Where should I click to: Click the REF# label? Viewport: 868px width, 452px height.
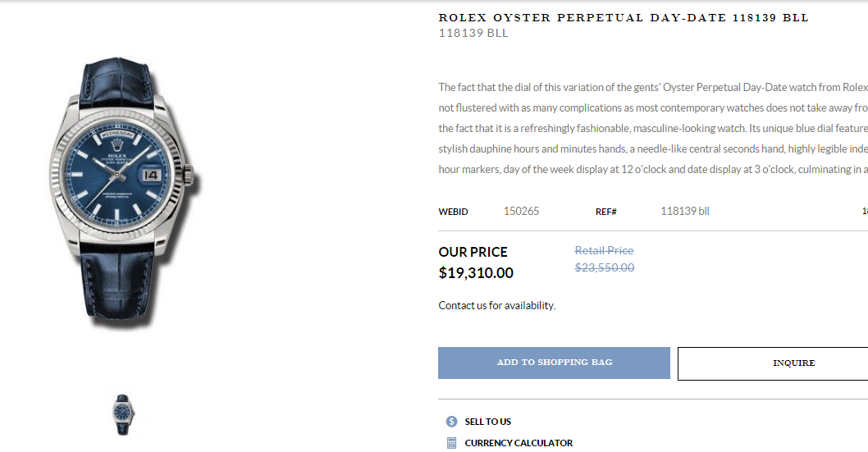tap(606, 212)
